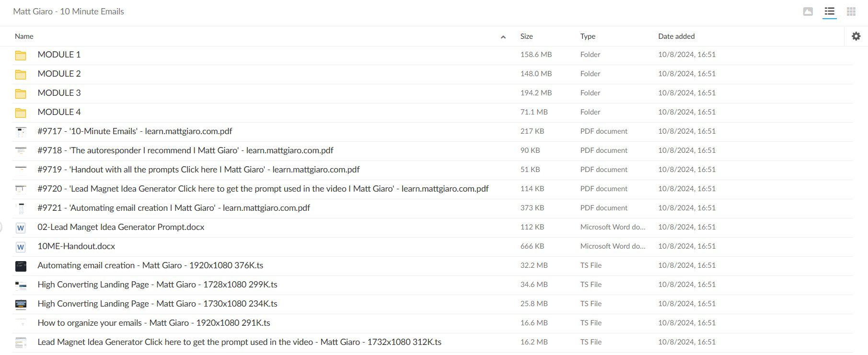Image resolution: width=868 pixels, height=355 pixels.
Task: Sort by the Date added column header
Action: (x=676, y=36)
